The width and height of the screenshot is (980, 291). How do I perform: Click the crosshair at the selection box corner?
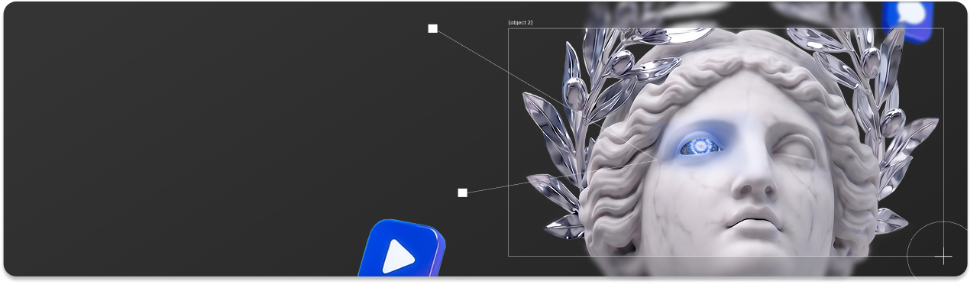(x=943, y=257)
